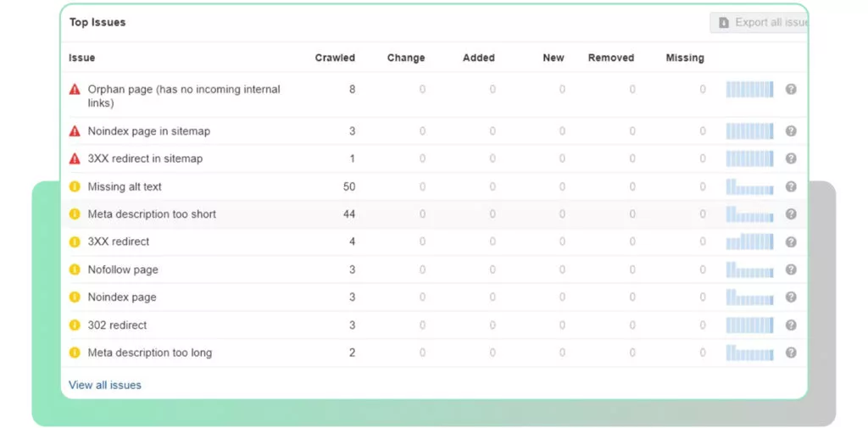Click crawled count 44 for Meta description too short

click(x=348, y=214)
